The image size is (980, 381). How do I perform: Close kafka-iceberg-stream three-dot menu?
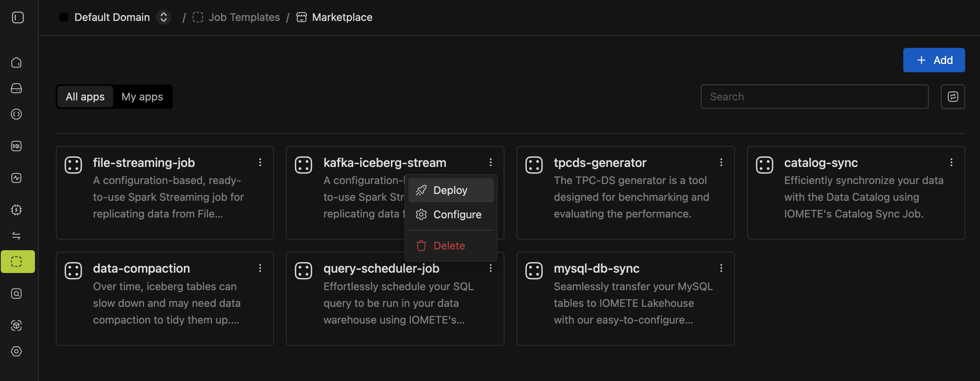[491, 163]
